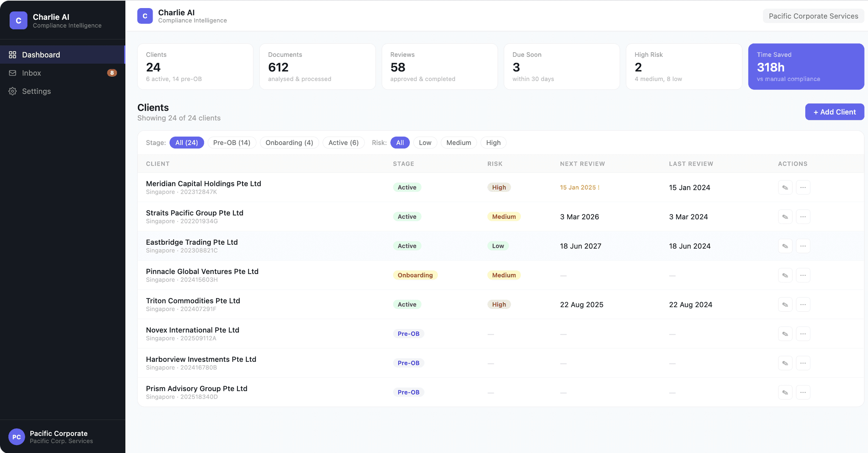
Task: Click the 3 Mar 2026 next review date
Action: coord(579,217)
